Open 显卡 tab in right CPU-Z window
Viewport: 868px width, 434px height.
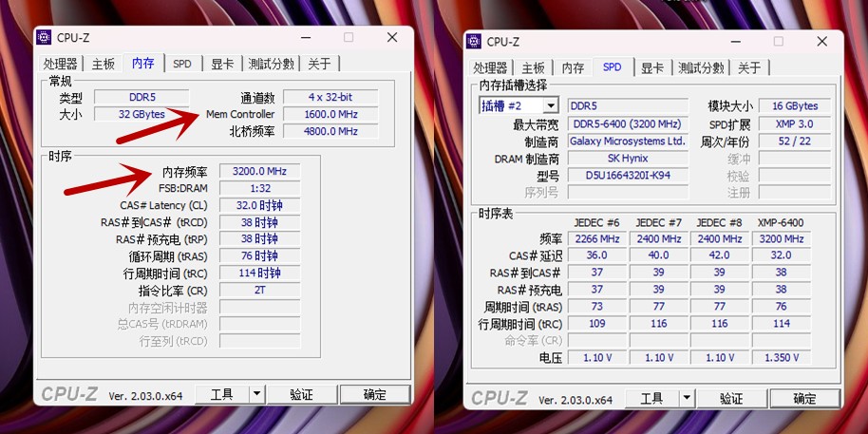[x=652, y=67]
